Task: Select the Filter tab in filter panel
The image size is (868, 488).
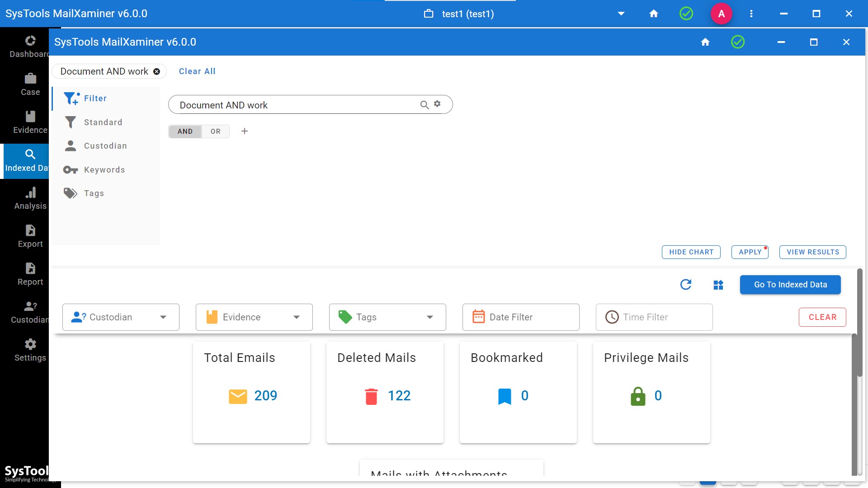Action: pyautogui.click(x=106, y=99)
